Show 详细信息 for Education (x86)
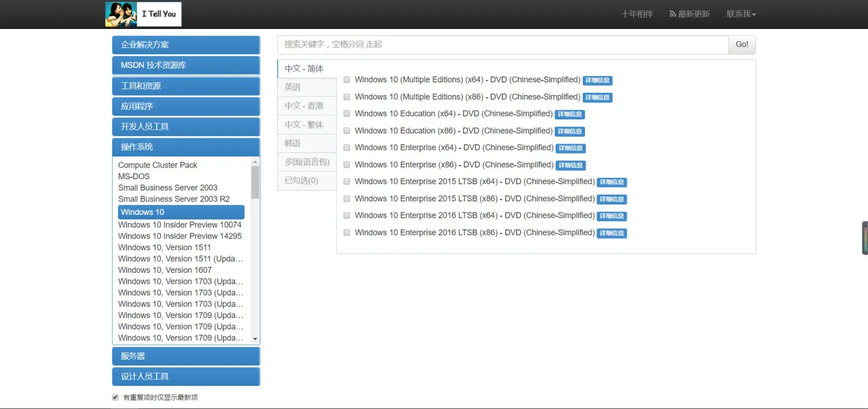868x409 pixels. click(x=571, y=132)
